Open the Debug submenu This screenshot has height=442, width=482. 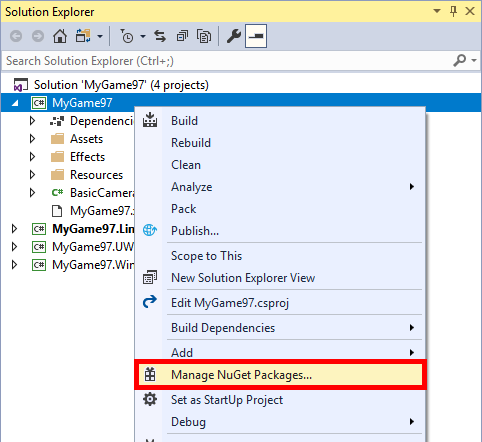(280, 422)
